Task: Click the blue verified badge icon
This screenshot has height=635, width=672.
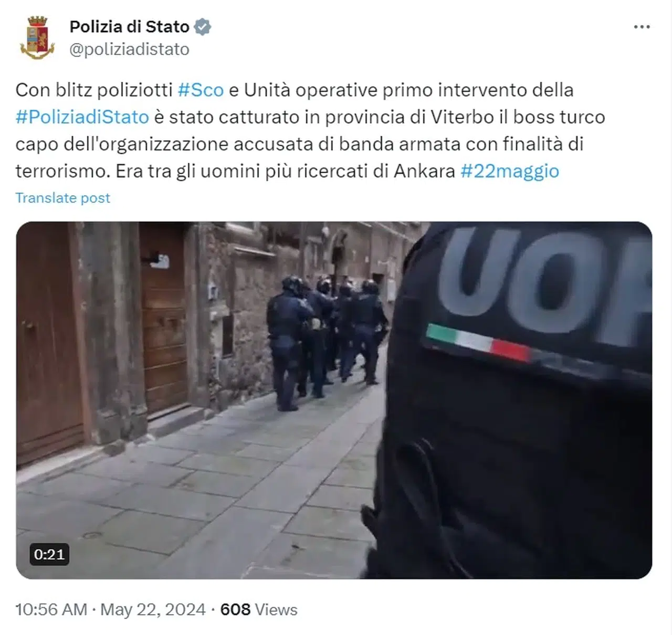Action: coord(203,27)
